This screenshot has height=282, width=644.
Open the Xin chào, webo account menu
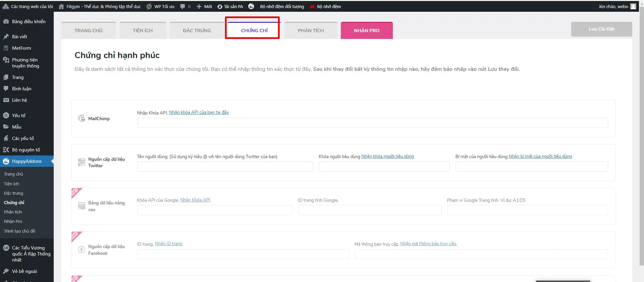tap(617, 6)
